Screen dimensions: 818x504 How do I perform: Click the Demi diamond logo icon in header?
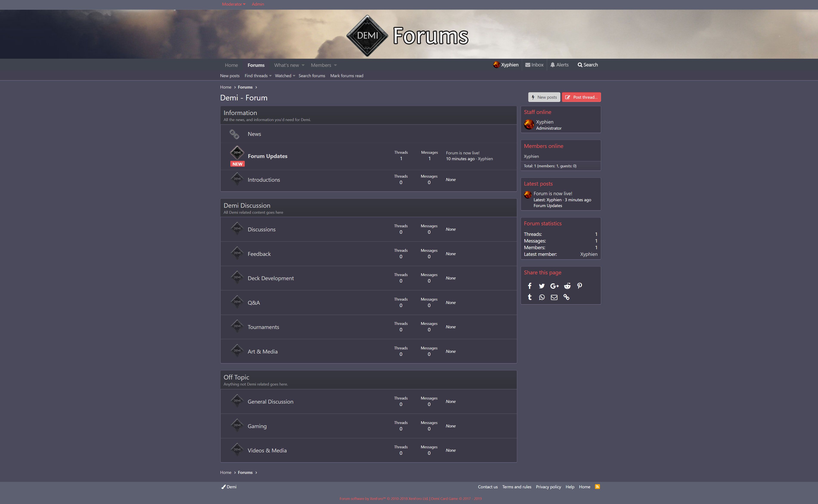pos(366,35)
